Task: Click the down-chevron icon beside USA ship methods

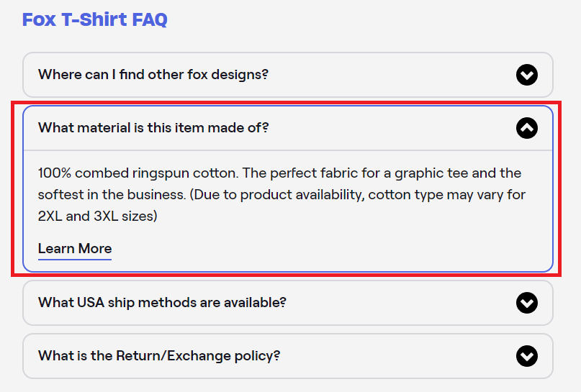Action: point(526,303)
